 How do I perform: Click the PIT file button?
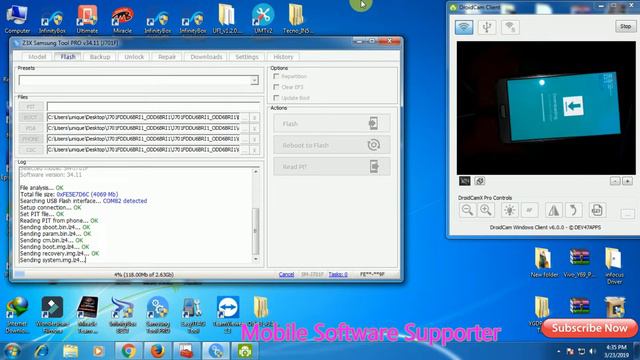tap(31, 107)
